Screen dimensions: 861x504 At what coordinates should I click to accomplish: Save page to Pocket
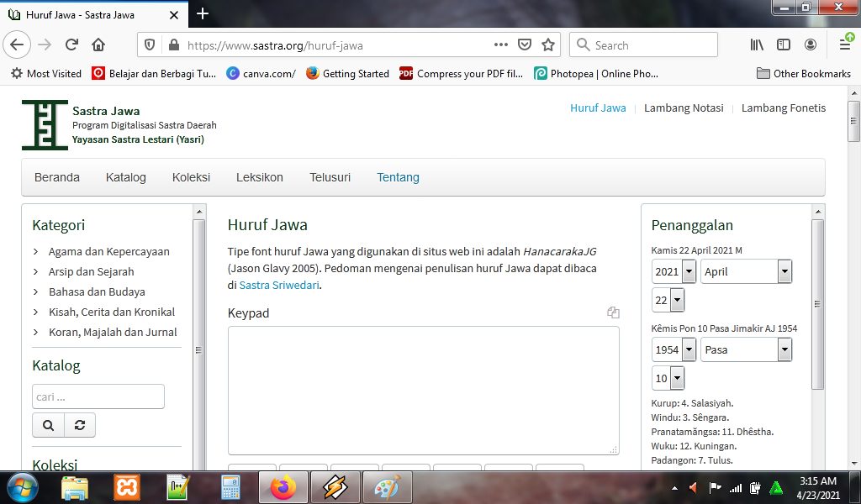[525, 45]
